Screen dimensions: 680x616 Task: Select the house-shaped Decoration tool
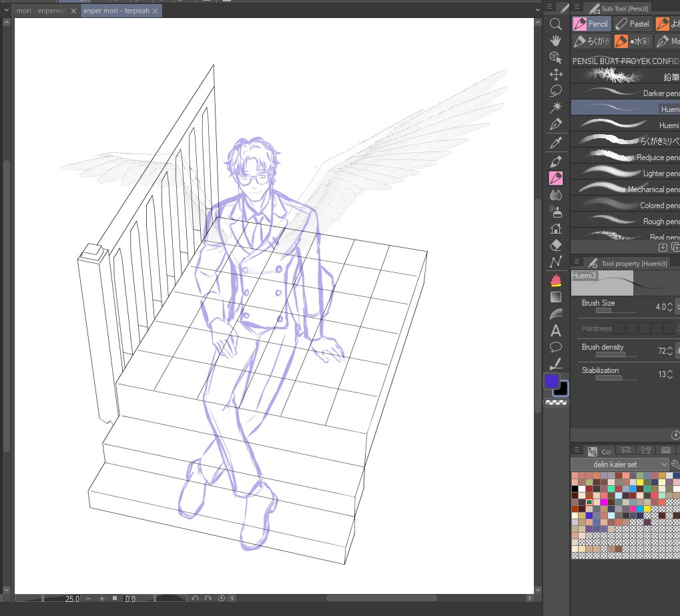tap(555, 228)
